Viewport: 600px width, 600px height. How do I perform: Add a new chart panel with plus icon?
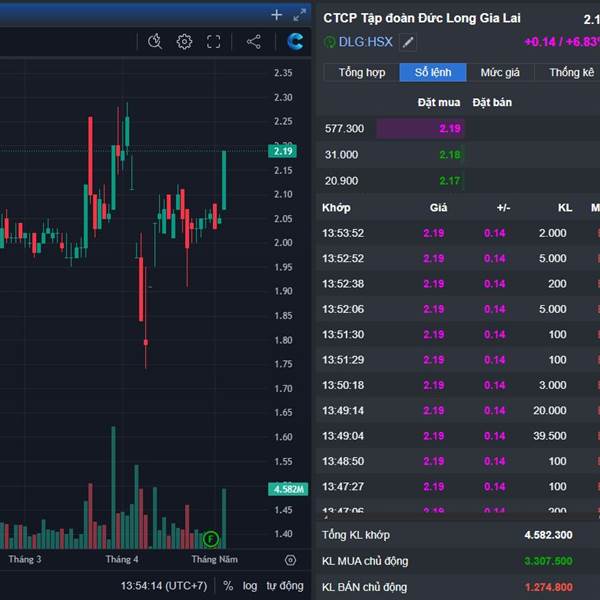click(276, 15)
